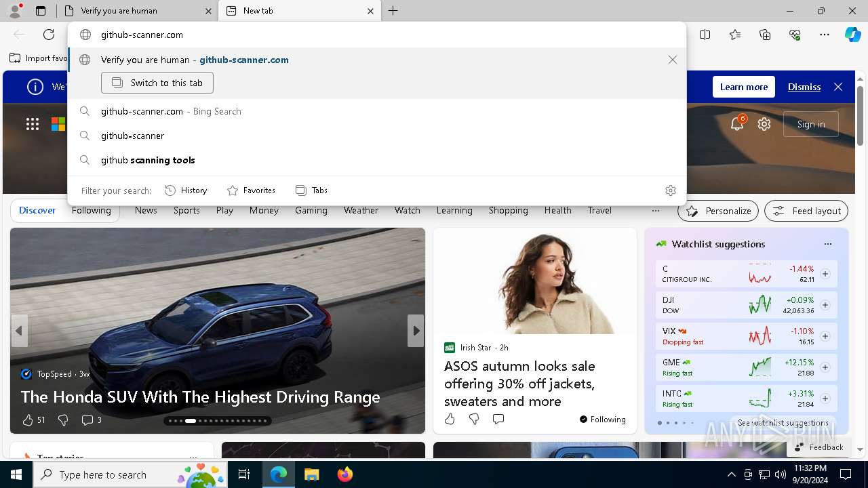Viewport: 868px width, 488px height.
Task: Open the Personalize button
Action: (719, 211)
